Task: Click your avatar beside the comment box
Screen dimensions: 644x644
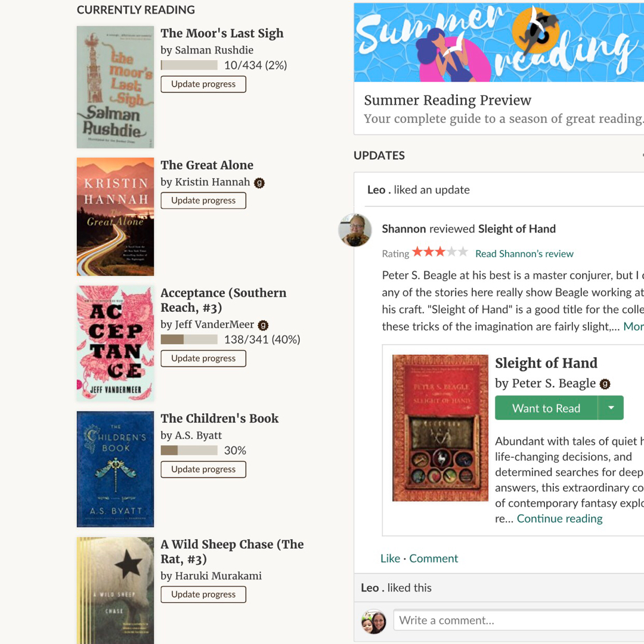Action: click(374, 621)
